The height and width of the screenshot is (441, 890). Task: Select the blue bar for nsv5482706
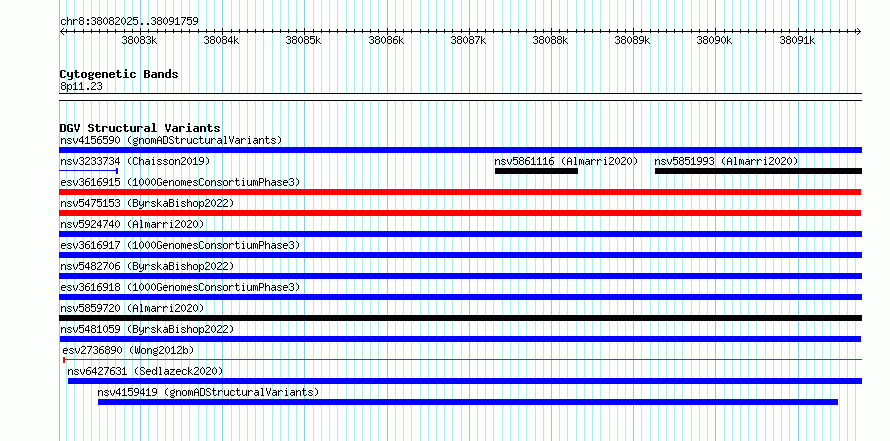460,276
